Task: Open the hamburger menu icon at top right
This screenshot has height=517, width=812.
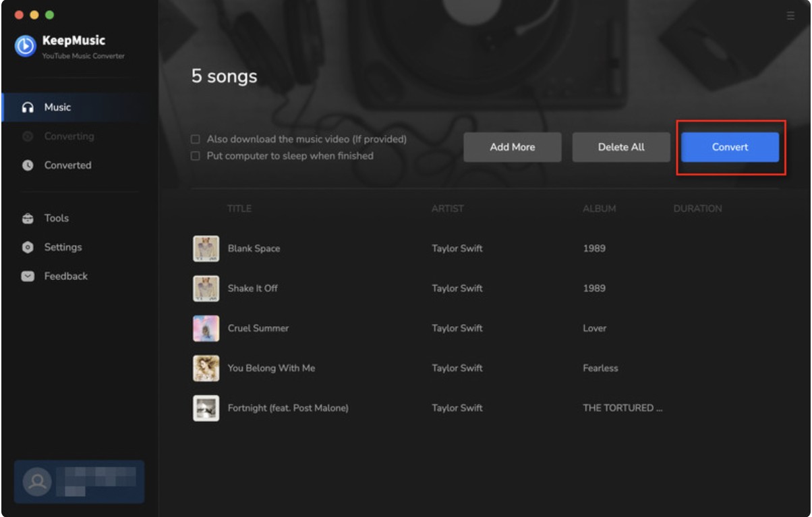Action: 790,16
